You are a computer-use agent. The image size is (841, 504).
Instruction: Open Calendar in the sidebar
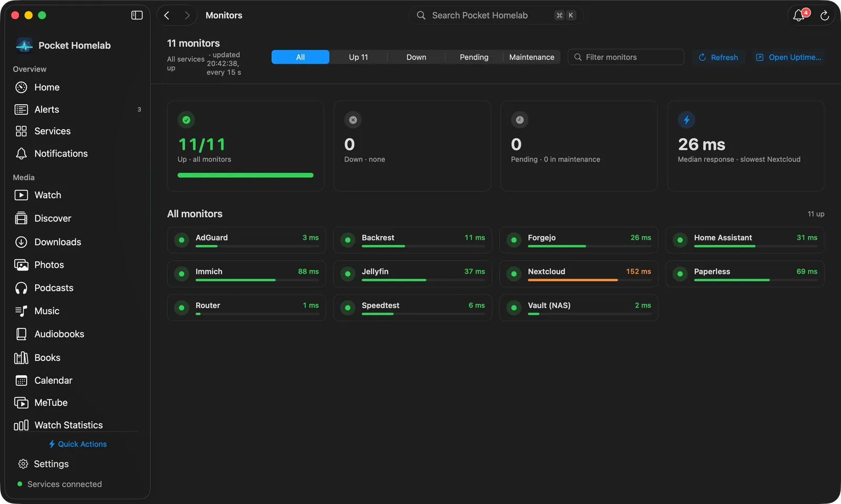pos(78,380)
